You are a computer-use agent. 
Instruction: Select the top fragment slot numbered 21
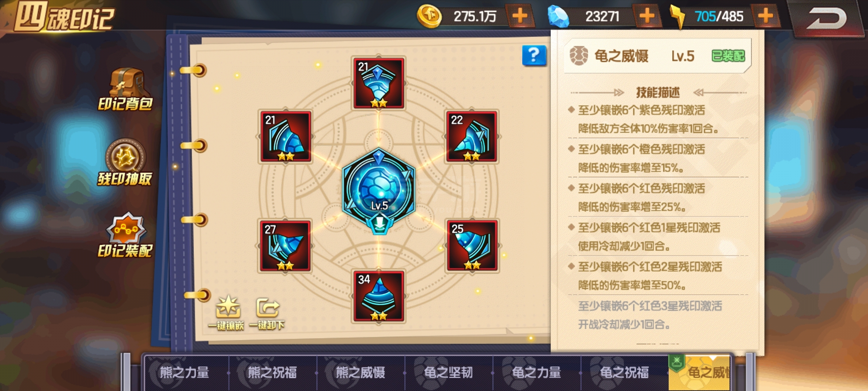pos(378,83)
